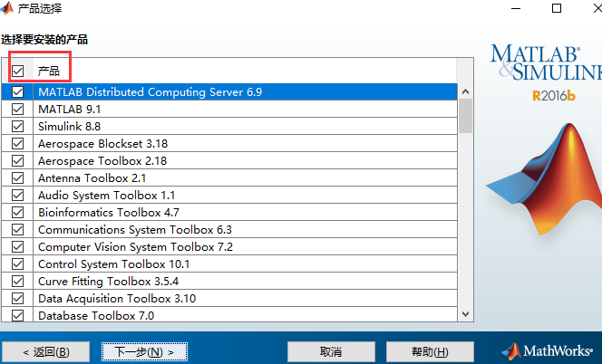
Task: Select the Bioinformatics Toolbox 4.7 name
Action: (x=109, y=213)
